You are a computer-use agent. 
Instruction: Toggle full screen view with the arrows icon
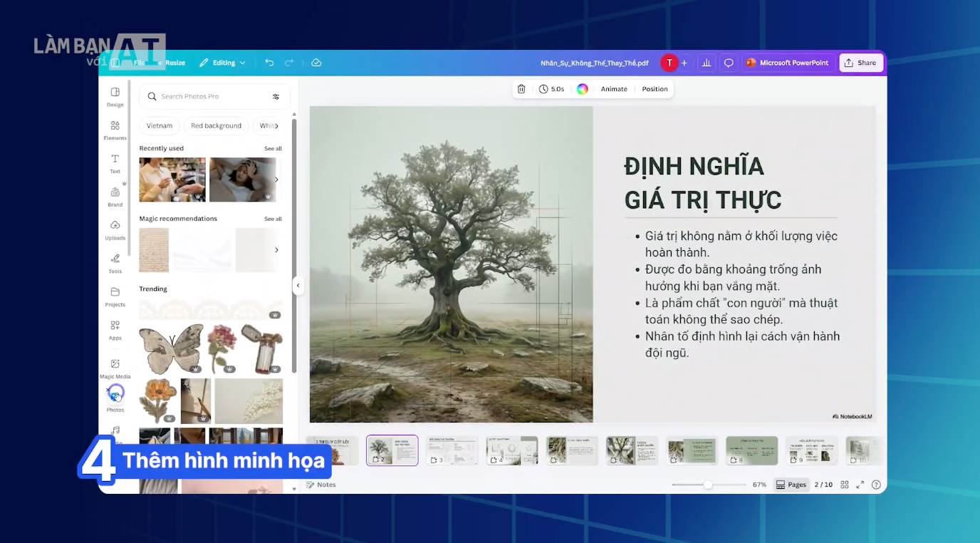(x=860, y=484)
